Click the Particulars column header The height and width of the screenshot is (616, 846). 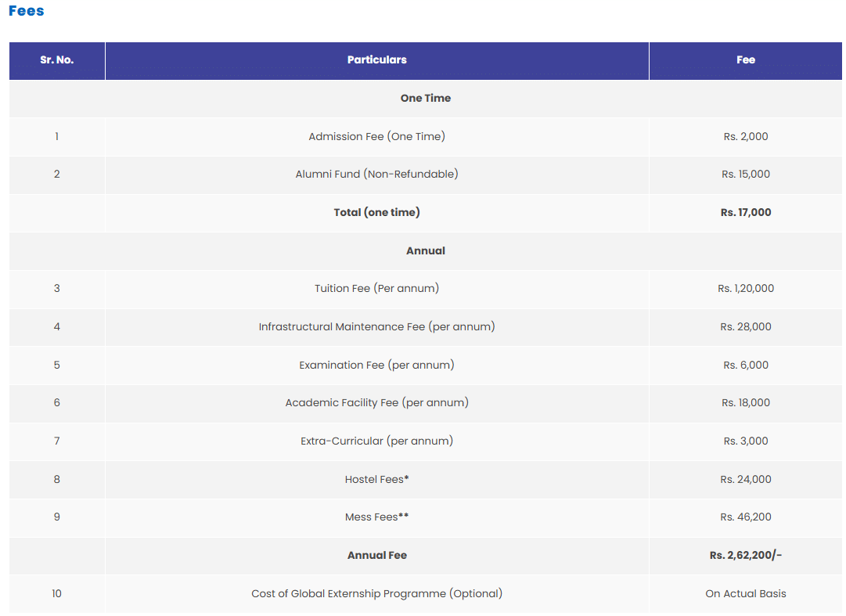(x=376, y=60)
